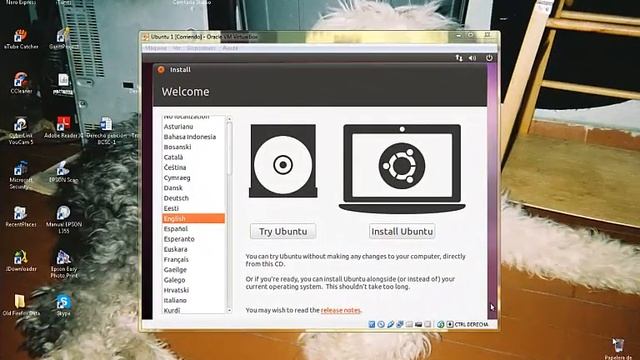Screen dimensions: 640x360
Task: Open the release notes link
Action: pos(340,310)
